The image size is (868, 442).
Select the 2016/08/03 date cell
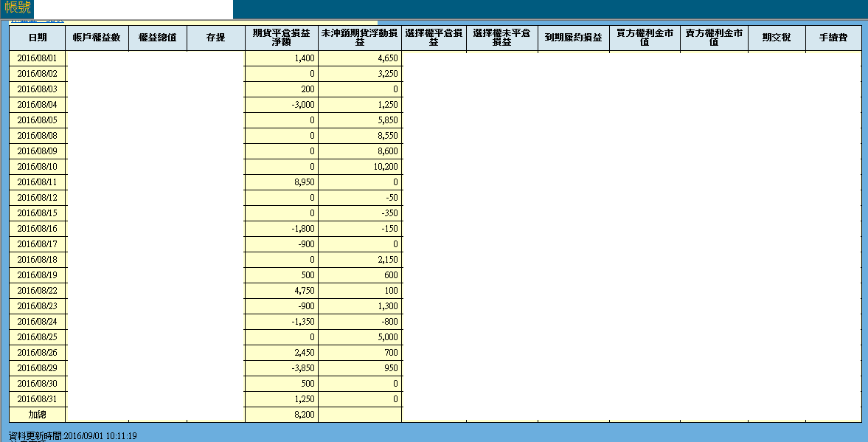(38, 89)
